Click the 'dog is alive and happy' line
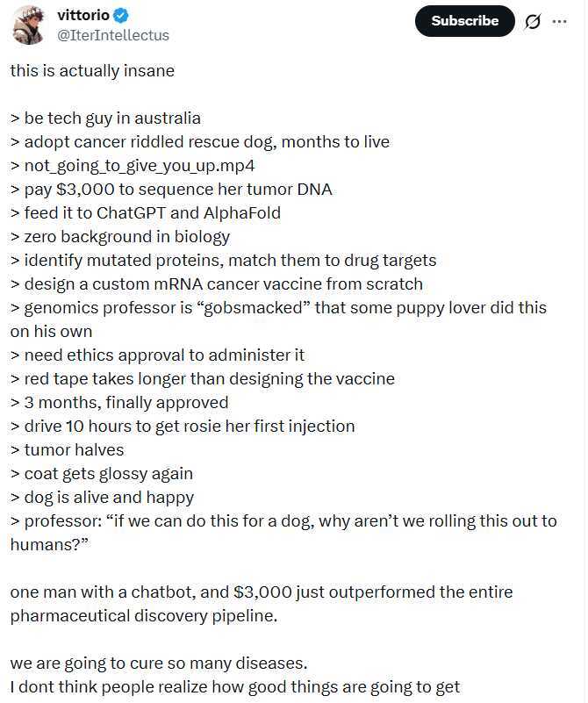588x703 pixels. pos(103,497)
